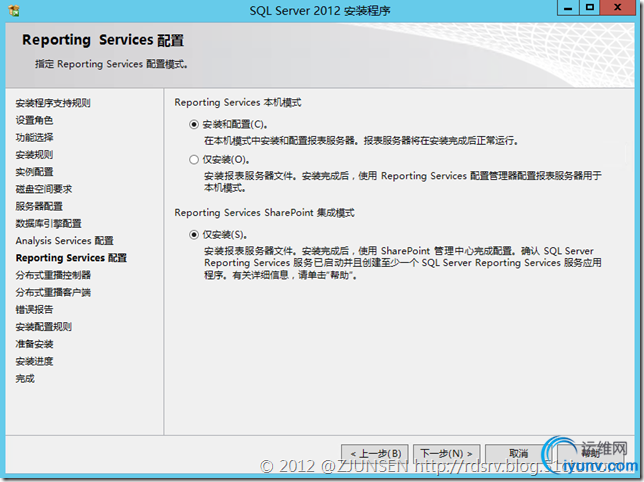Open the 安装规则 step
This screenshot has width=644, height=482.
(34, 154)
